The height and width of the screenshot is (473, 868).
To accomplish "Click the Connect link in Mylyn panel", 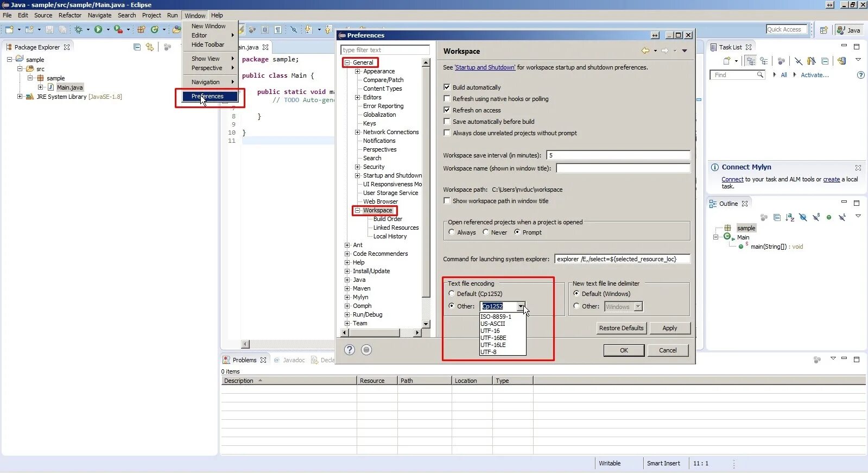I will coord(732,179).
